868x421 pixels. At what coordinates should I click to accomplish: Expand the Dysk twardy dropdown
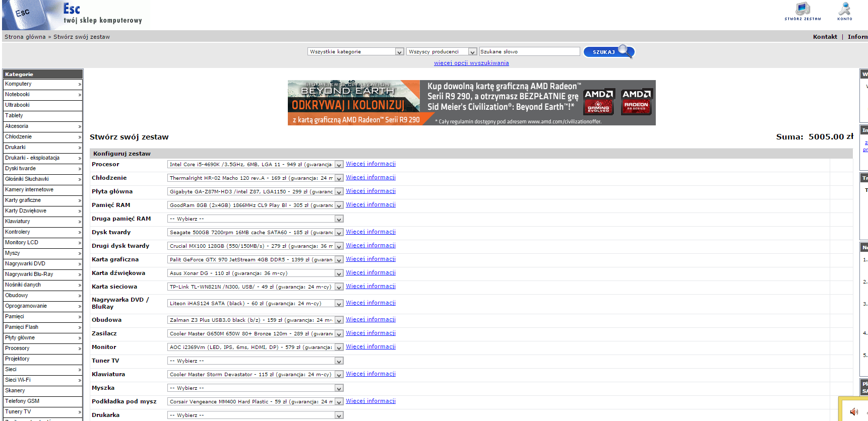coord(255,232)
